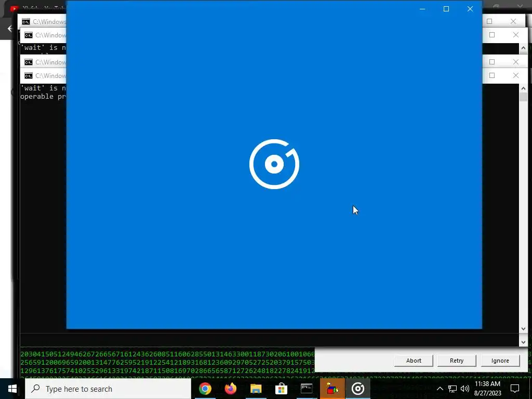Open the Windows Start menu
The image size is (532, 399).
[x=12, y=389]
